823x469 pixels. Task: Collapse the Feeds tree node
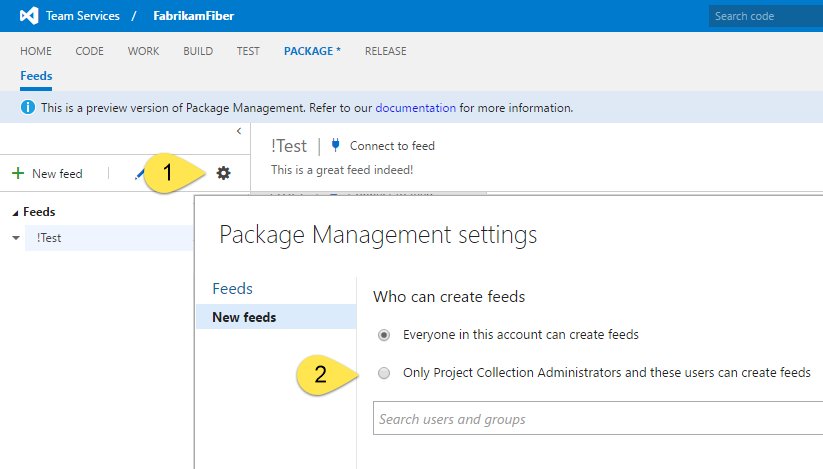click(x=15, y=212)
